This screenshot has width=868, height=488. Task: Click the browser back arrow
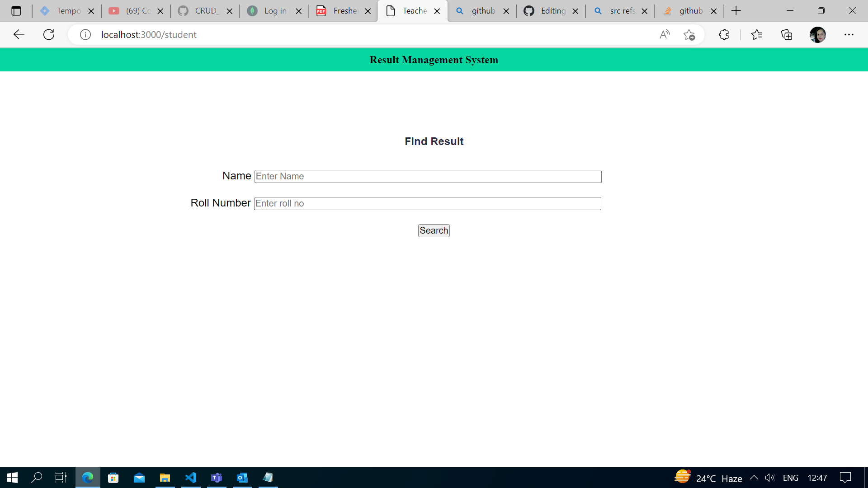point(19,34)
